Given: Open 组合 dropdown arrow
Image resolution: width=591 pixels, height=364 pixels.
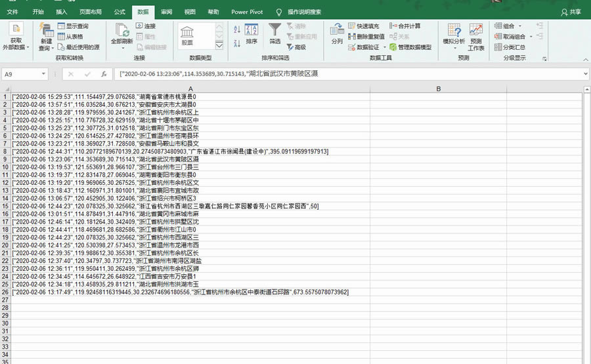Looking at the screenshot, I should [x=520, y=26].
